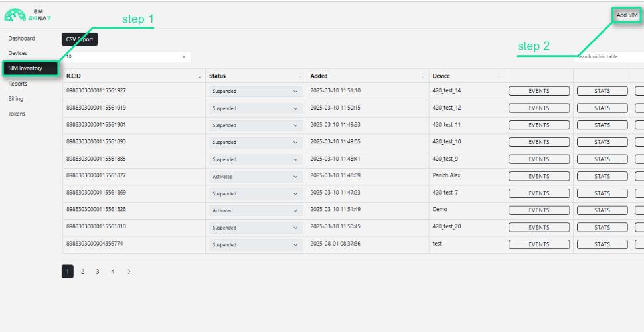Click the CSV Export button
The height and width of the screenshot is (332, 644).
point(80,39)
